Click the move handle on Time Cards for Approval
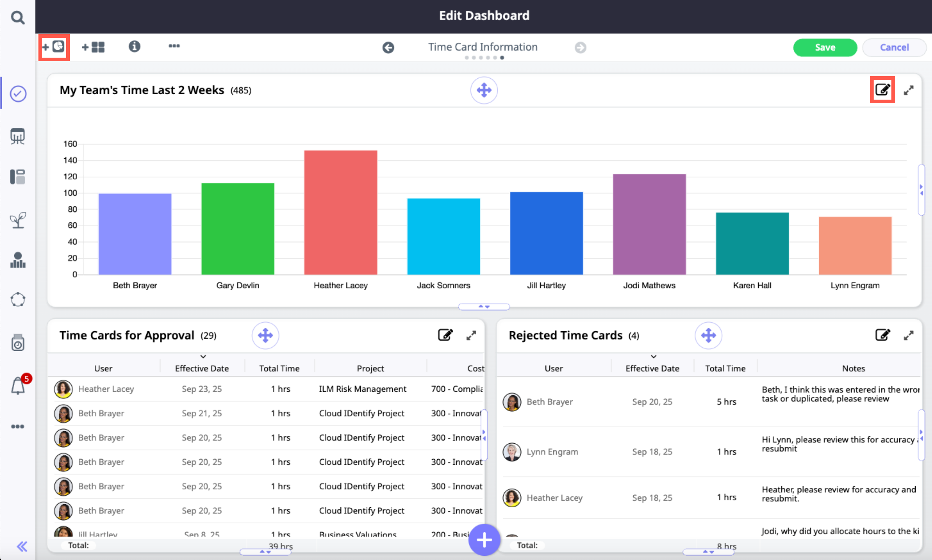The width and height of the screenshot is (932, 560). [265, 335]
